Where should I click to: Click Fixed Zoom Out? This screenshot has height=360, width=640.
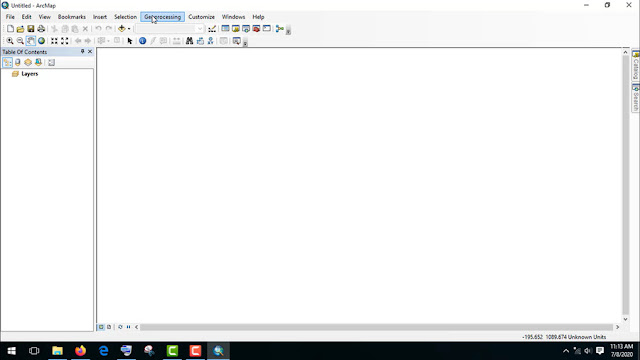tap(64, 41)
